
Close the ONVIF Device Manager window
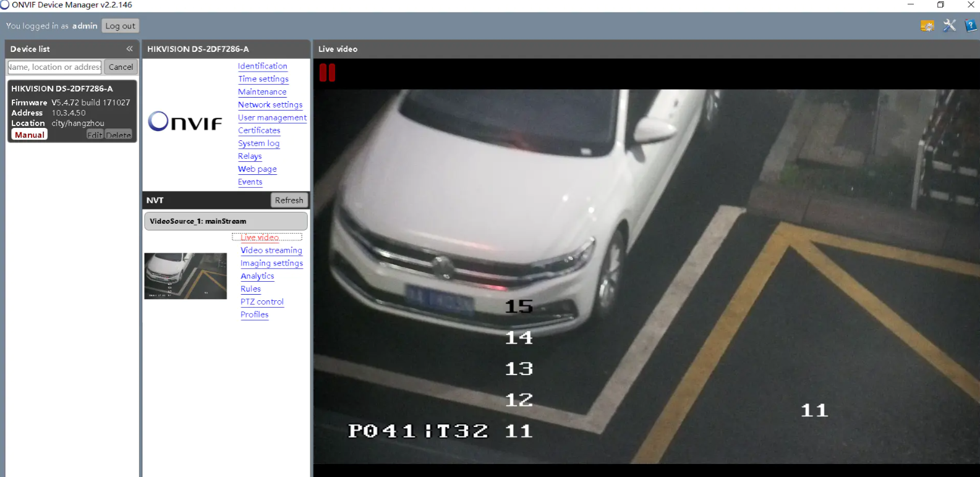tap(970, 5)
